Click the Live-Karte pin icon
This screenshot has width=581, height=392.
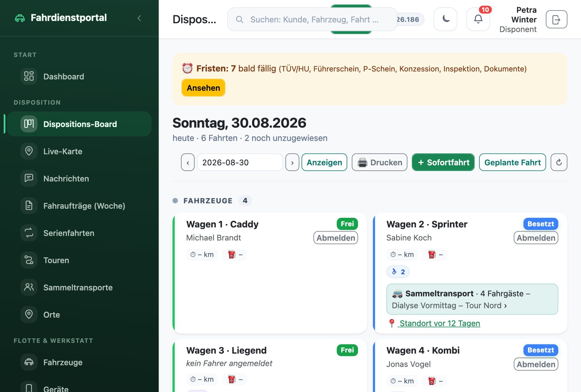click(29, 151)
